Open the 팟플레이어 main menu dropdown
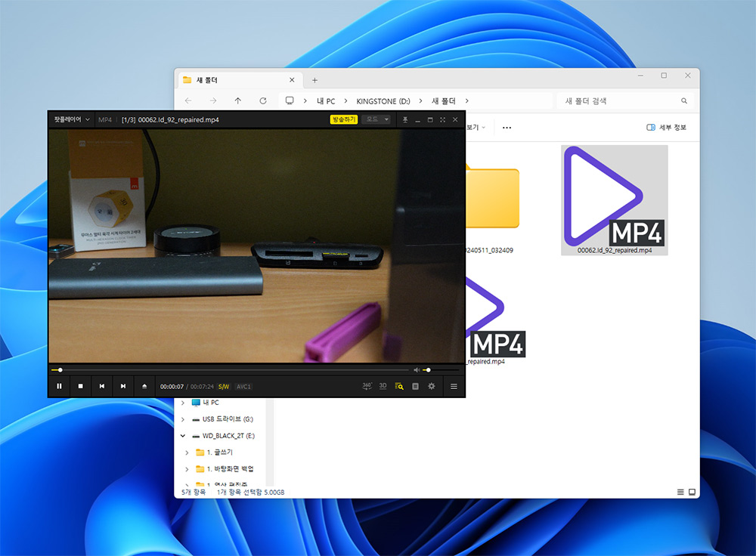 (x=71, y=119)
